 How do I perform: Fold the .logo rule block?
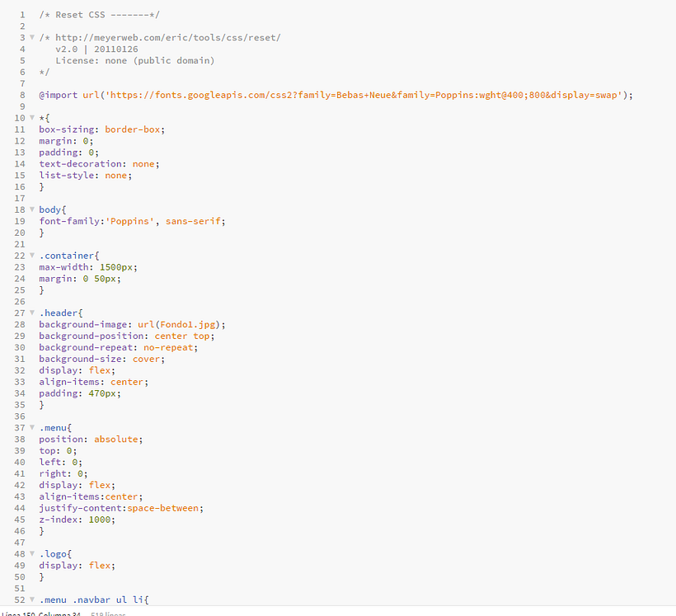click(x=31, y=554)
